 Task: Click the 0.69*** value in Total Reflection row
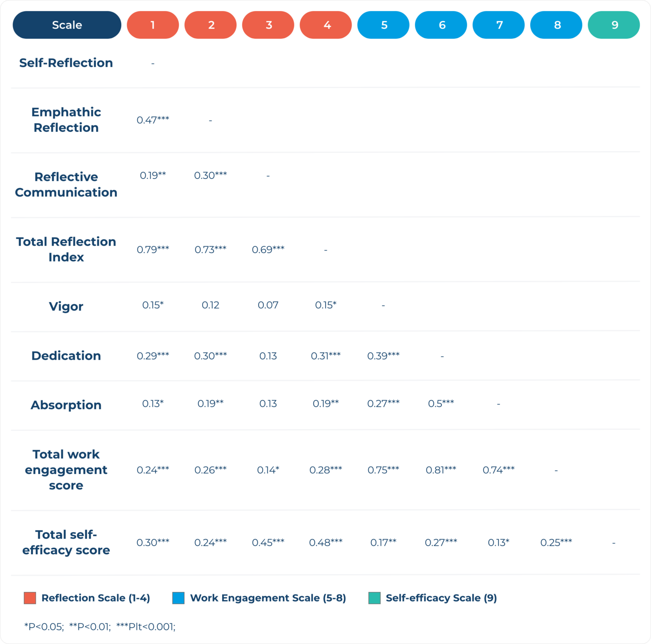(268, 250)
